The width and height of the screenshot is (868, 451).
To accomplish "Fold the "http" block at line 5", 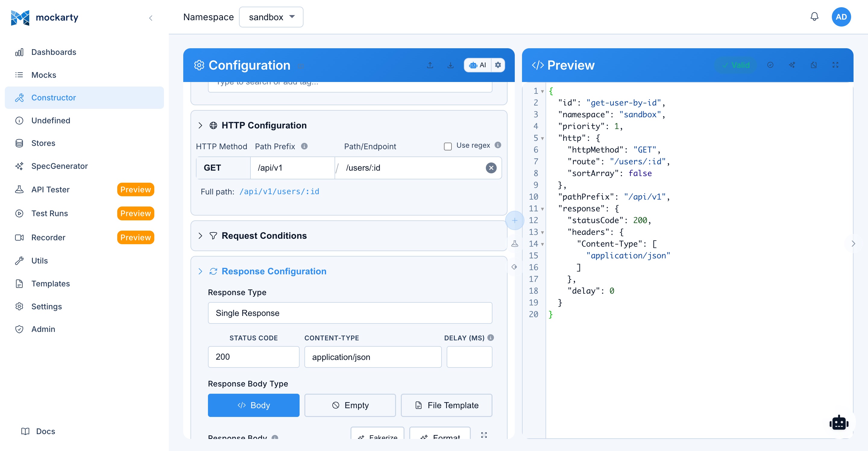I will click(x=542, y=139).
